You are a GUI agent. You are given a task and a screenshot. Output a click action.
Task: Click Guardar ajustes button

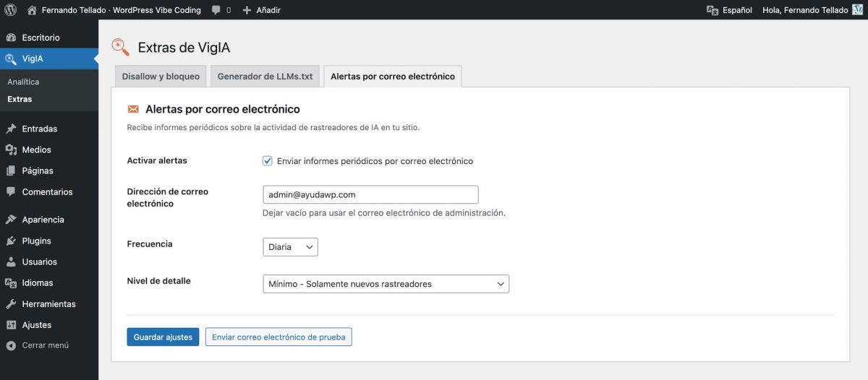(163, 337)
